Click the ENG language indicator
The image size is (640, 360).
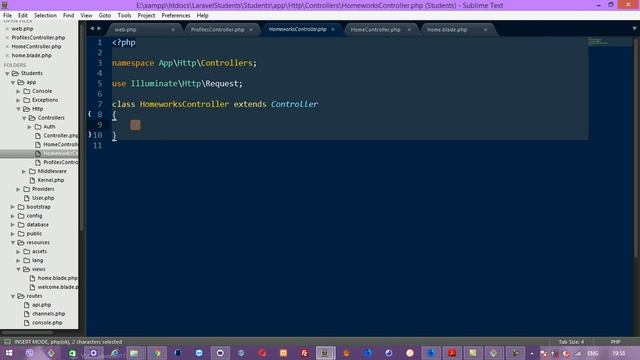(x=593, y=353)
